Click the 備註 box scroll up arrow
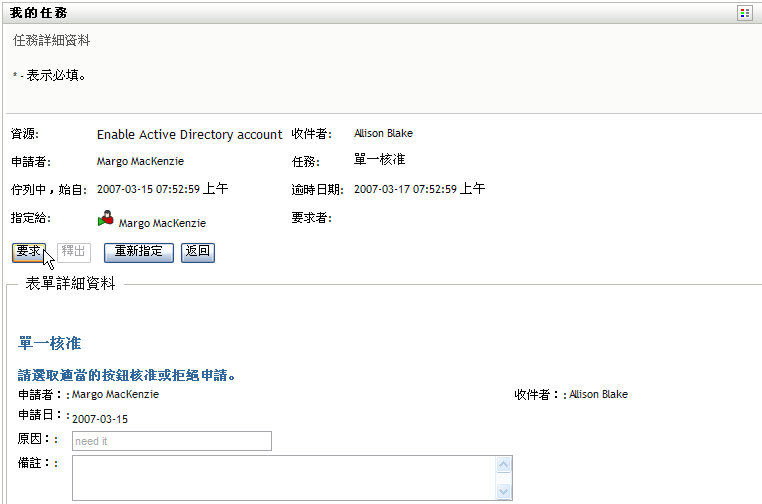Viewport: 762px width, 504px height. pyautogui.click(x=504, y=465)
